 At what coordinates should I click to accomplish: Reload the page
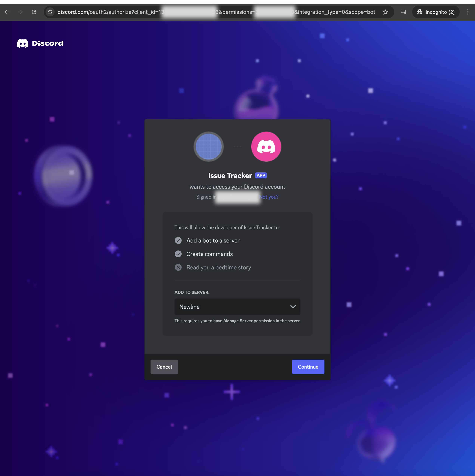(34, 12)
